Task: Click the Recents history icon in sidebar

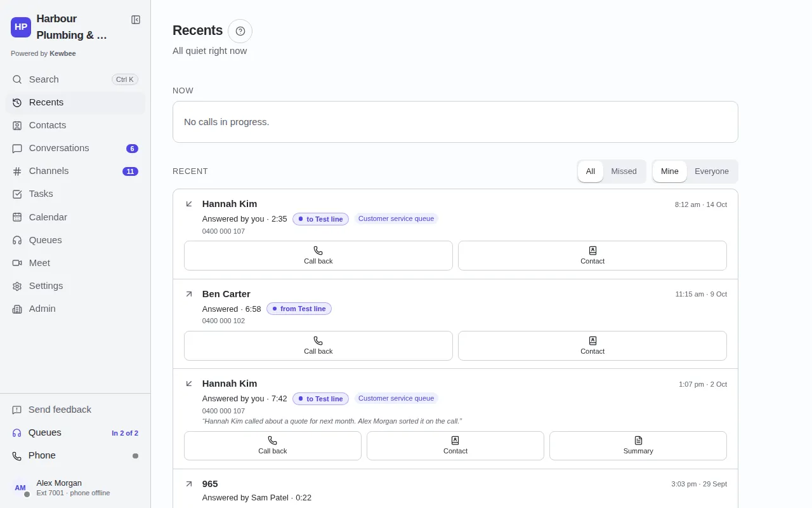Action: tap(17, 102)
